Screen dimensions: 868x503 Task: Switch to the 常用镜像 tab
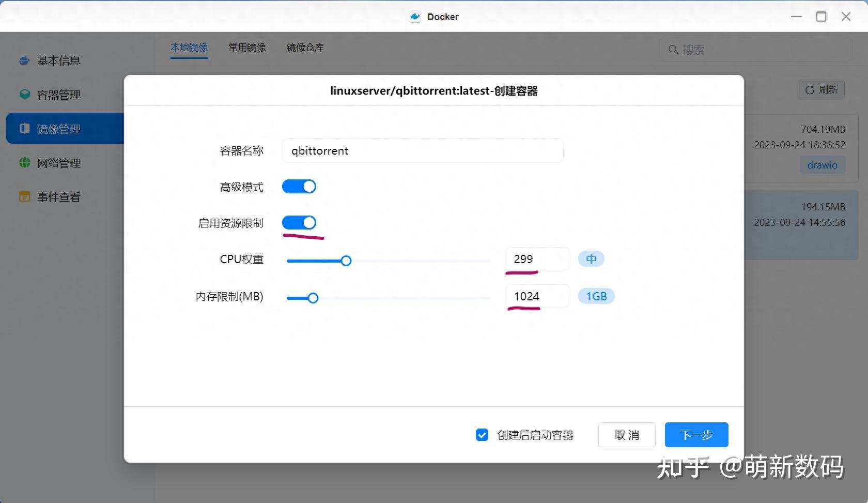[247, 47]
